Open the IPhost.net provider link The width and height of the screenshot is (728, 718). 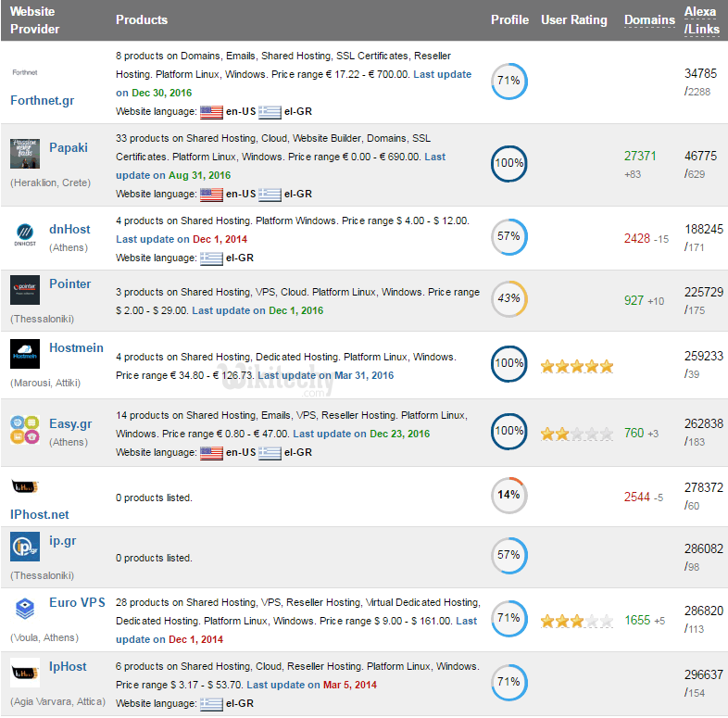pyautogui.click(x=40, y=514)
